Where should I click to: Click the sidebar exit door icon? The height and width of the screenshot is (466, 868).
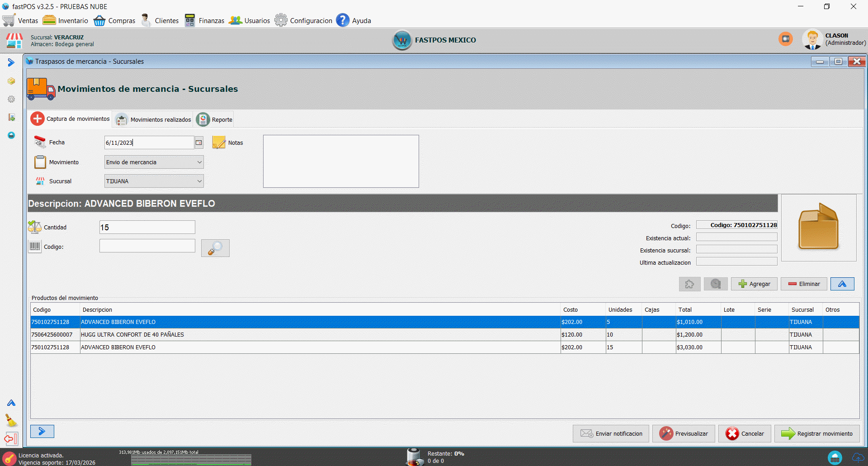11,438
